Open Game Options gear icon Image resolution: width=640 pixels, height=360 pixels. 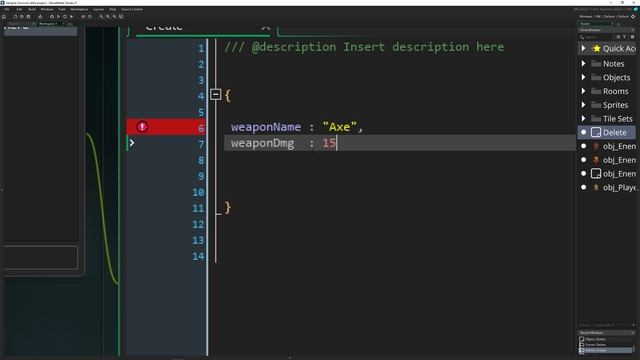click(x=83, y=16)
